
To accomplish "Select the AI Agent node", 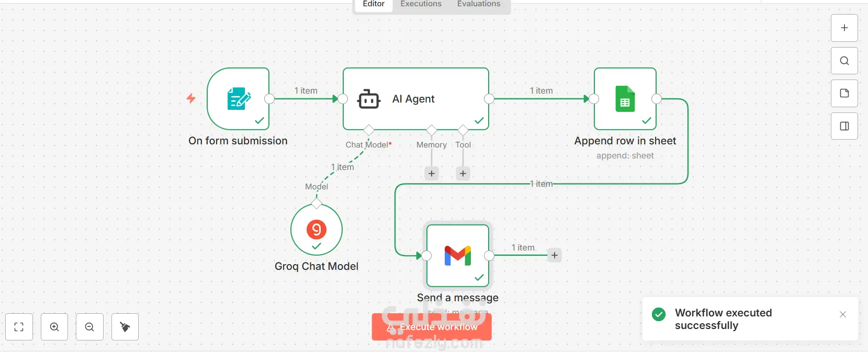I will (x=416, y=99).
